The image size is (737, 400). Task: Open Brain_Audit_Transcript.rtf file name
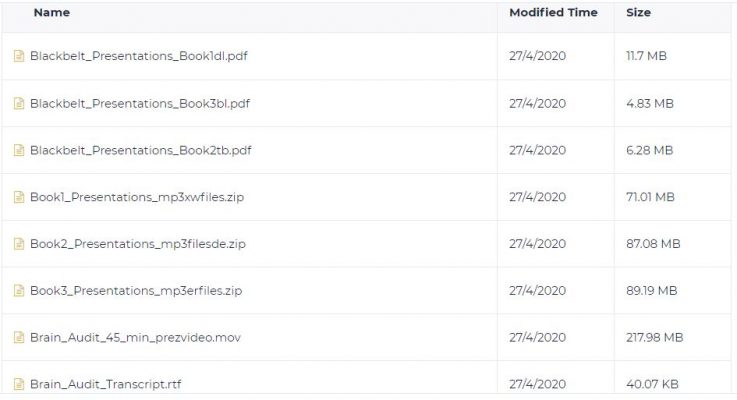click(105, 384)
